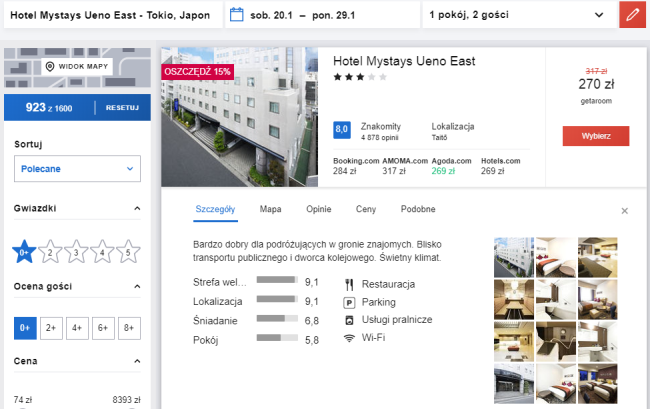
Task: Select the 3-star rating filter star
Action: point(76,252)
